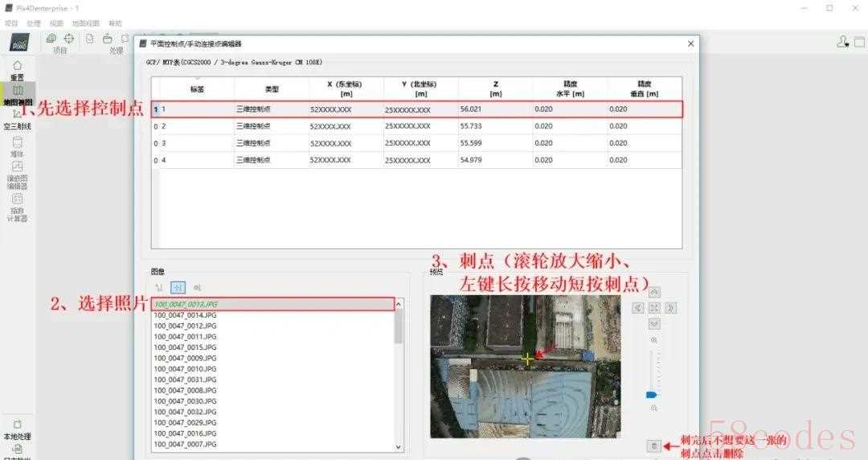This screenshot has width=868, height=460.
Task: Open the user account icon at top right
Action: (x=842, y=42)
